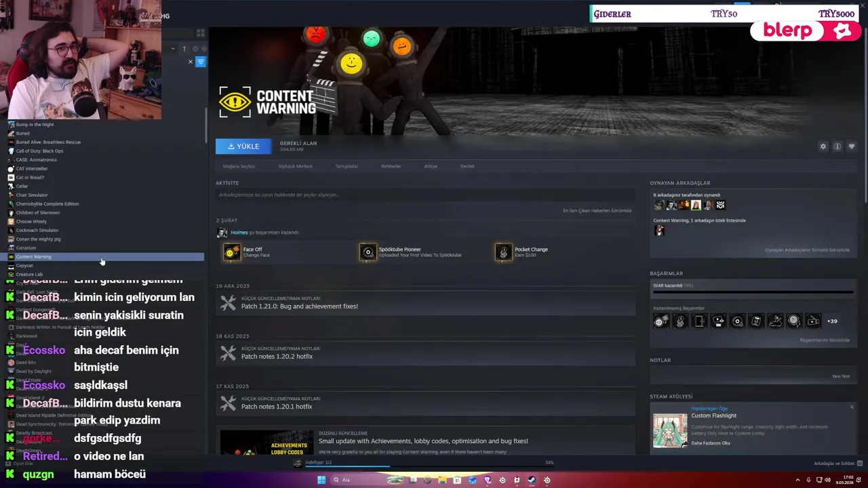Select Buried Alive: Breathless Rescue in library
868x488 pixels.
[48, 142]
